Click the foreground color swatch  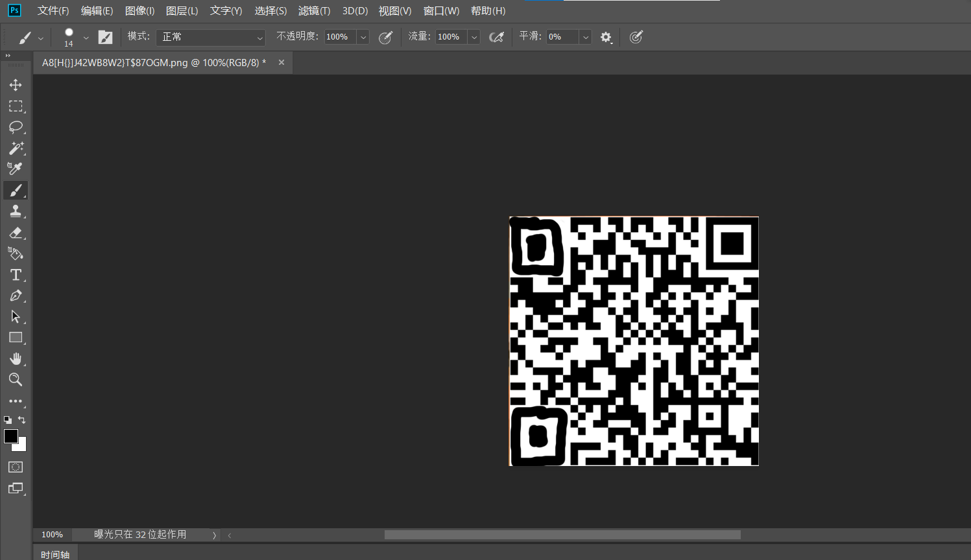click(x=10, y=436)
